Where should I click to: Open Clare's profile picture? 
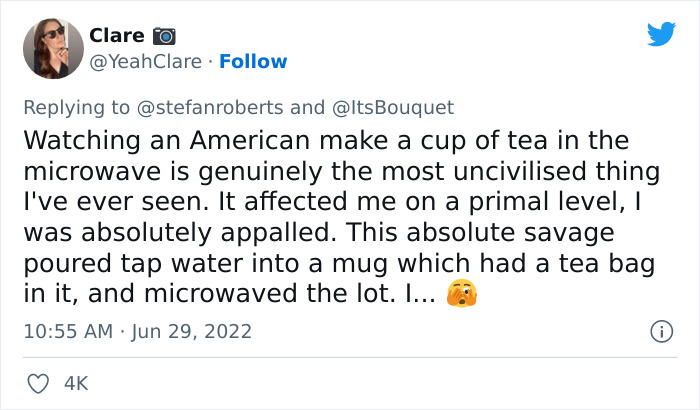point(52,48)
